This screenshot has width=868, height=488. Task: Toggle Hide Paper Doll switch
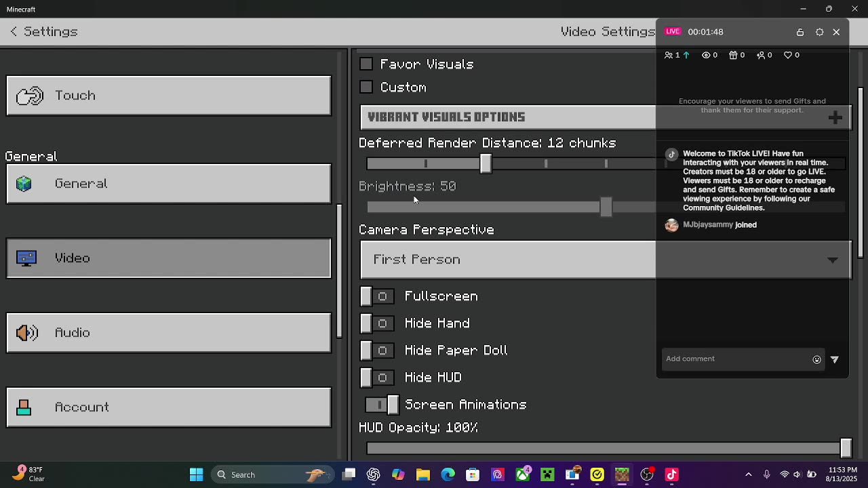click(x=376, y=350)
